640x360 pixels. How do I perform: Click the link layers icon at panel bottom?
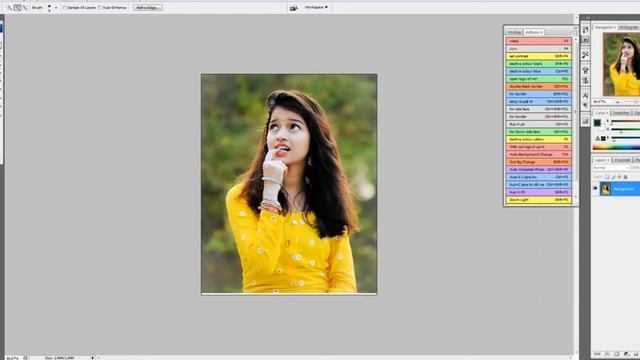coord(597,354)
